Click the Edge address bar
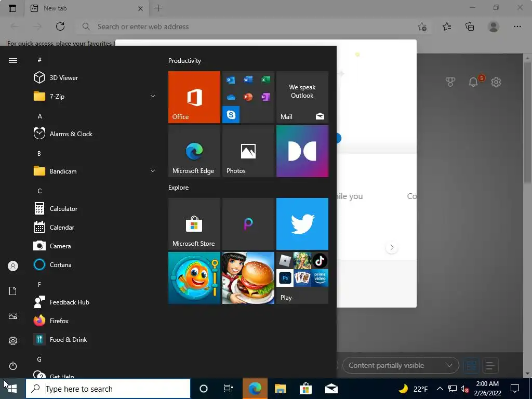Image resolution: width=532 pixels, height=399 pixels. (x=249, y=26)
